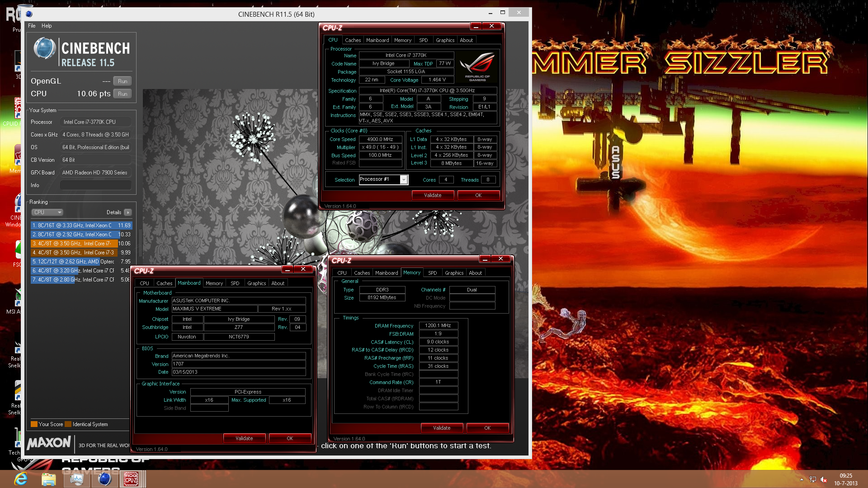Show hidden tray icons arrow
Image resolution: width=868 pixels, height=488 pixels.
point(802,479)
